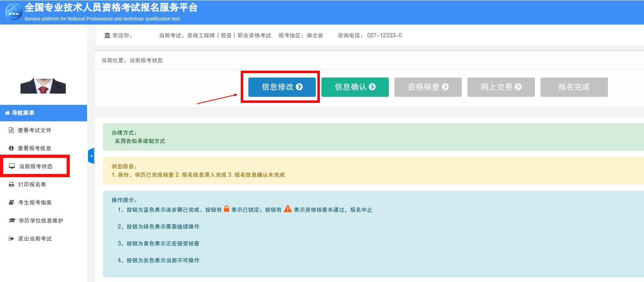The height and width of the screenshot is (282, 644).
Task: Click the book icon beside 考生报考指南
Action: (x=11, y=202)
